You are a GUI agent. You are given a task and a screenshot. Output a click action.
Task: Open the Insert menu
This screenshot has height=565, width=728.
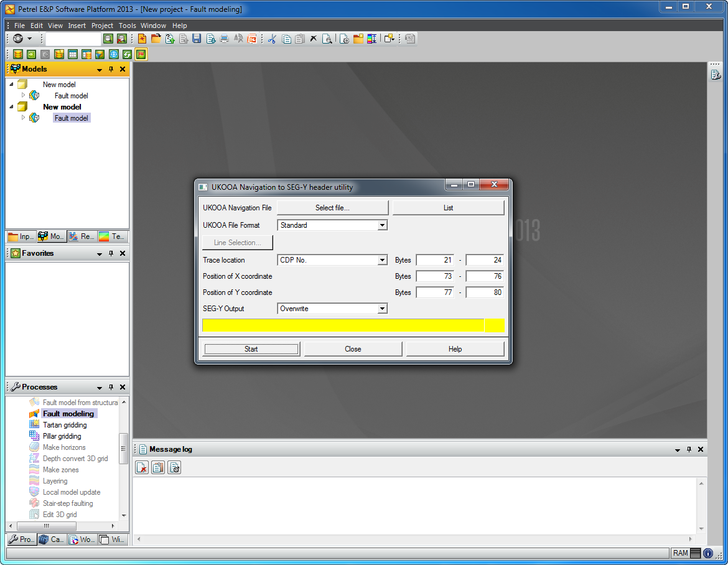[77, 26]
